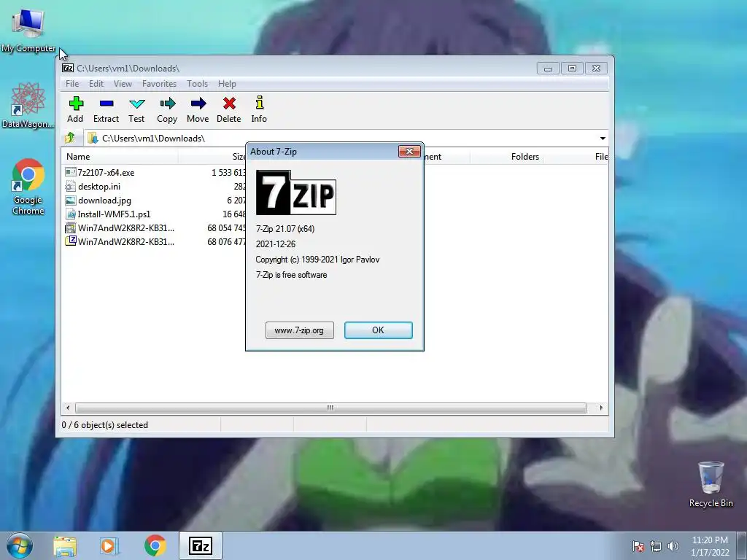Open the File menu
The height and width of the screenshot is (560, 747).
coord(72,84)
